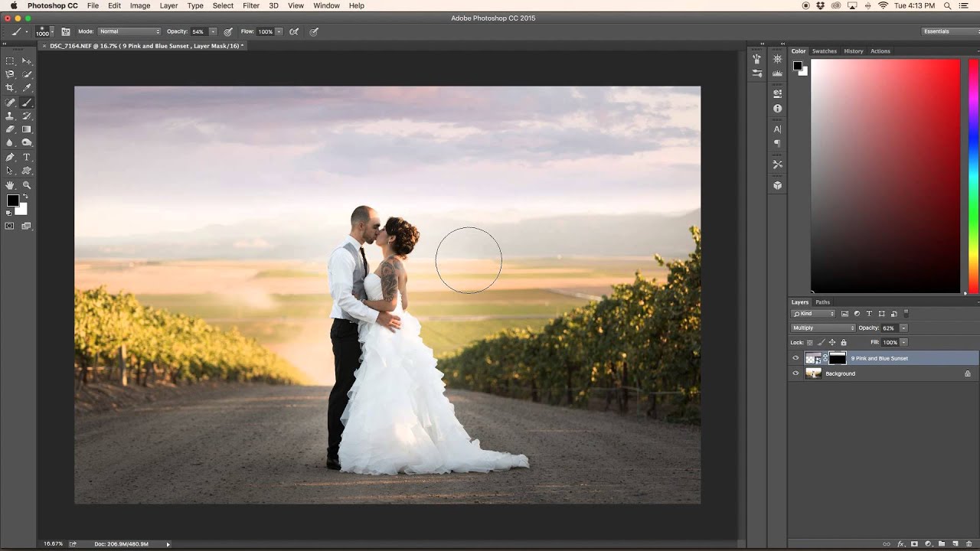This screenshot has width=980, height=551.
Task: Select the Eraser tool
Action: pyautogui.click(x=10, y=129)
